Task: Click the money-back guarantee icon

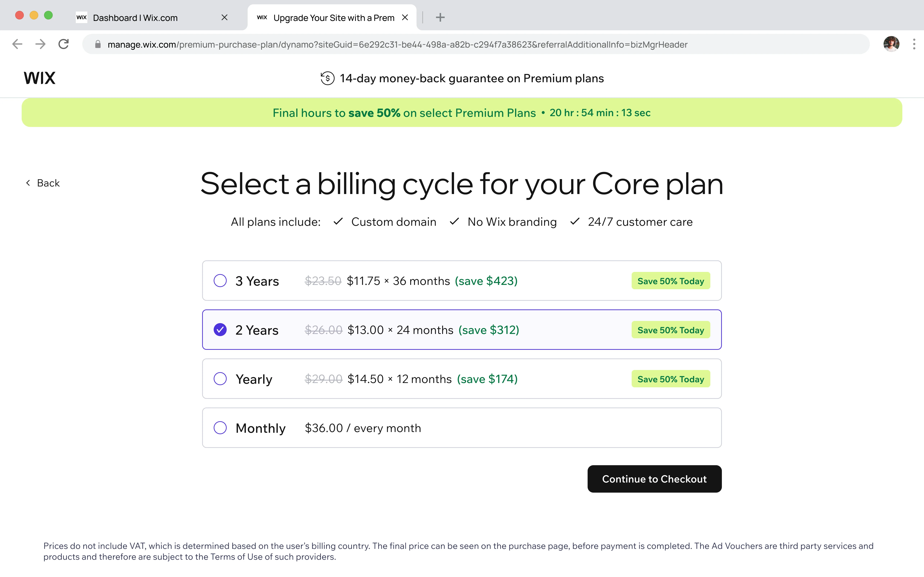Action: click(x=327, y=78)
